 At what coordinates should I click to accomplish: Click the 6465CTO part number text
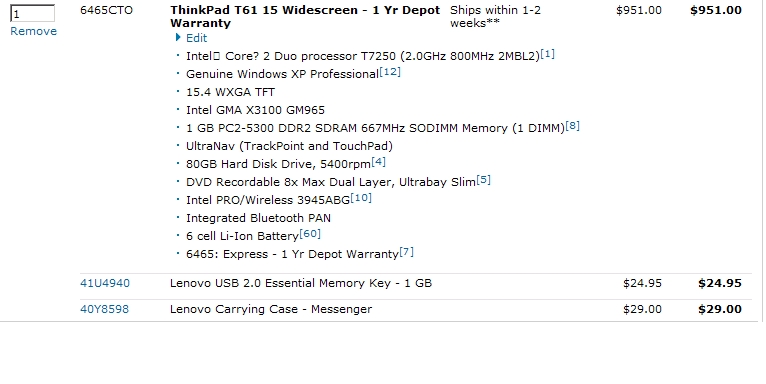[x=106, y=10]
